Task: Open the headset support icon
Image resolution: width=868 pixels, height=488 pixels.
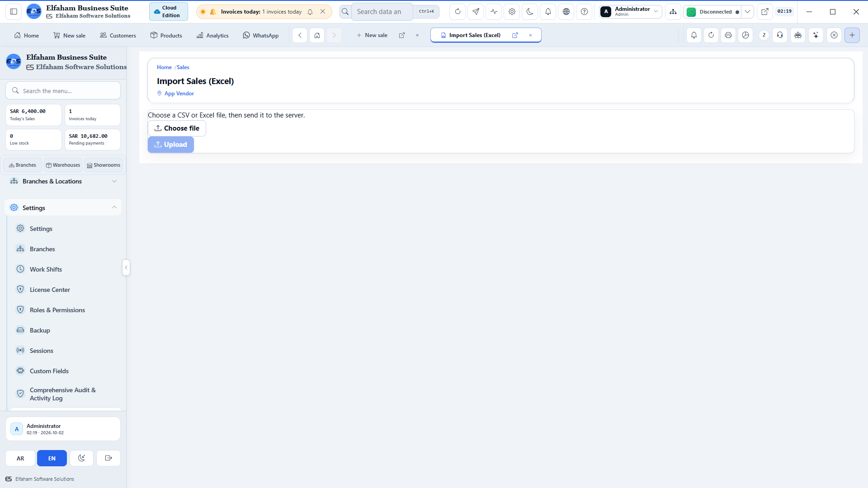Action: point(780,35)
